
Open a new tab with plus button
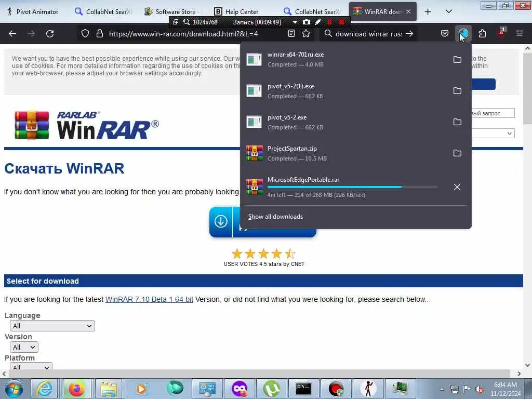click(428, 12)
